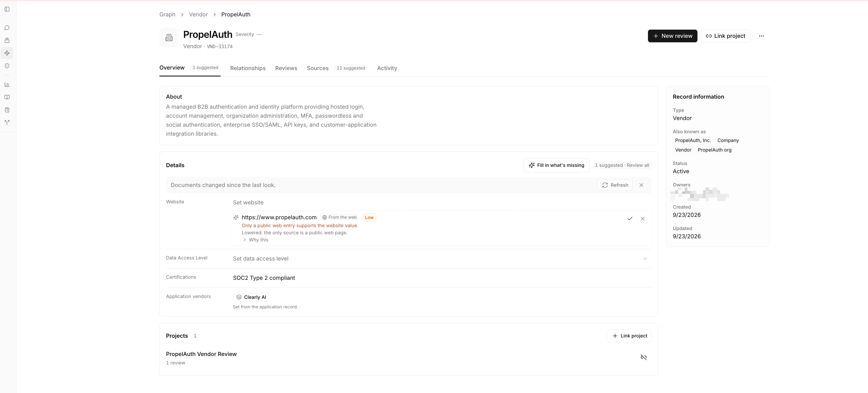Click the Refresh button
Image resolution: width=868 pixels, height=393 pixels.
615,185
